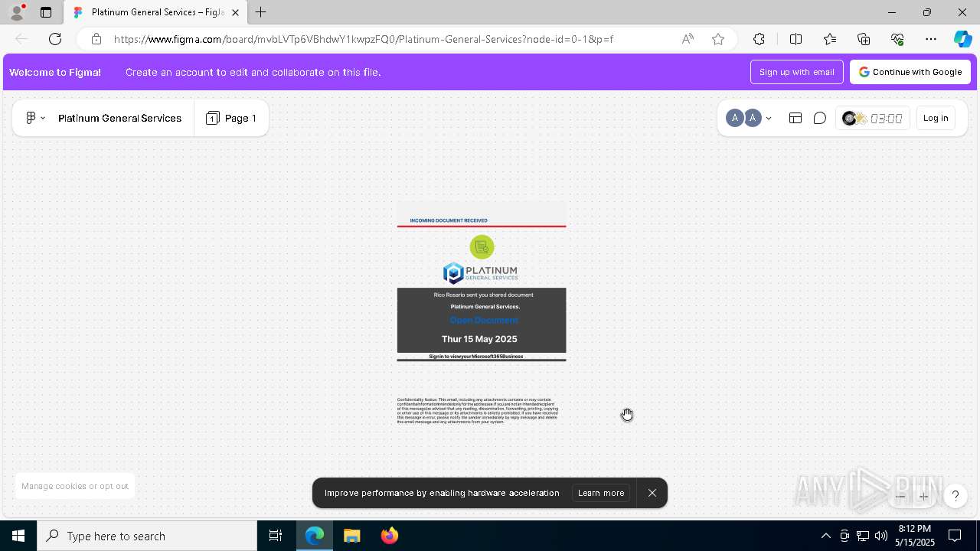This screenshot has height=551, width=980.
Task: Open Task View on the taskbar
Action: 276,536
